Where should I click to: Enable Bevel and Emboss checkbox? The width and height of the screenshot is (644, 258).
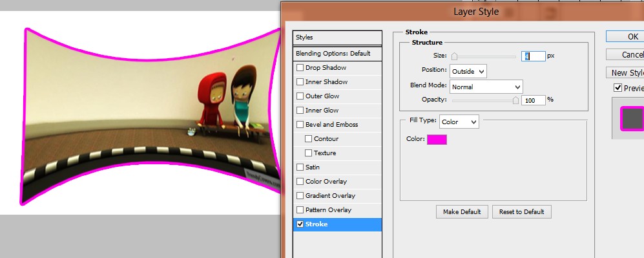pos(300,125)
